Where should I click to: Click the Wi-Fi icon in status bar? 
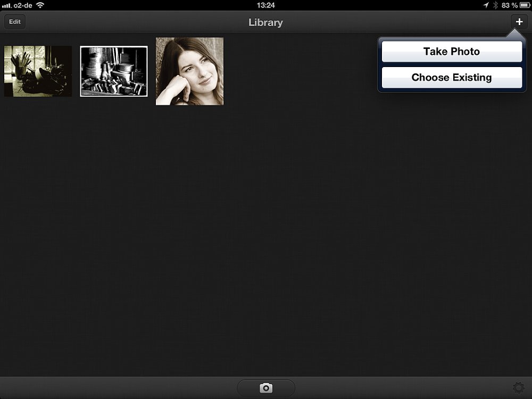(40, 5)
